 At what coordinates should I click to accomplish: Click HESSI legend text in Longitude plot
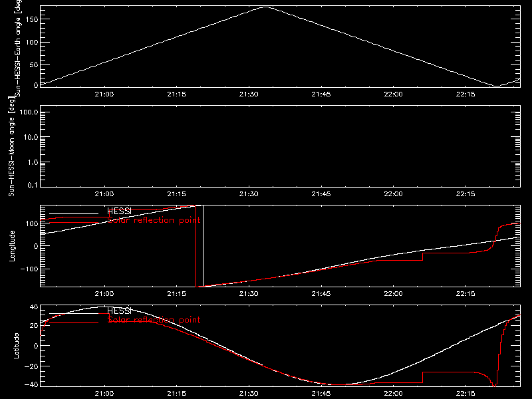pyautogui.click(x=119, y=211)
